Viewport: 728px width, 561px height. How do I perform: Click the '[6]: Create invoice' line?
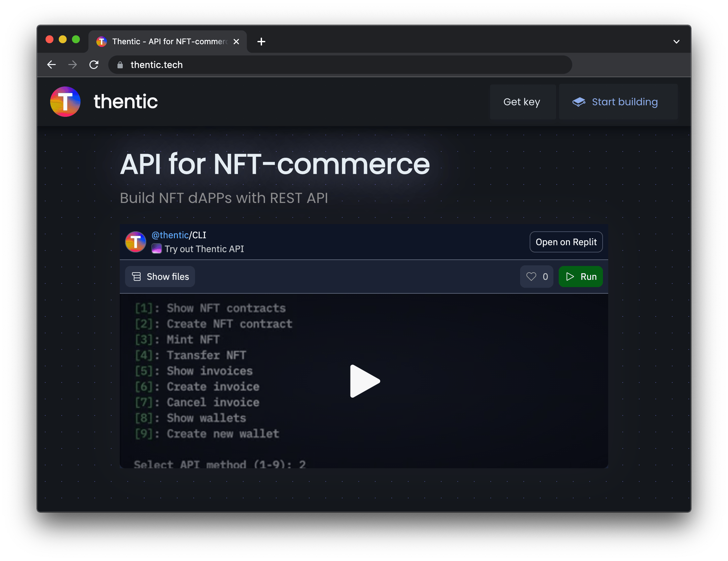point(197,387)
